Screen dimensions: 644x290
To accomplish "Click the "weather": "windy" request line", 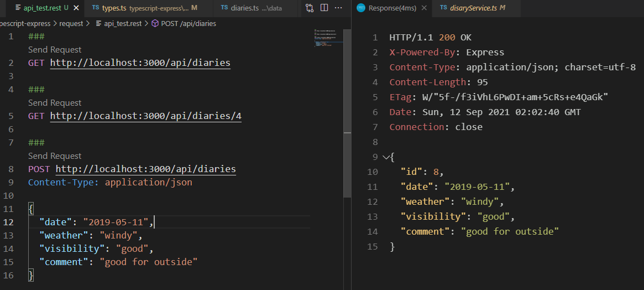I will click(91, 235).
